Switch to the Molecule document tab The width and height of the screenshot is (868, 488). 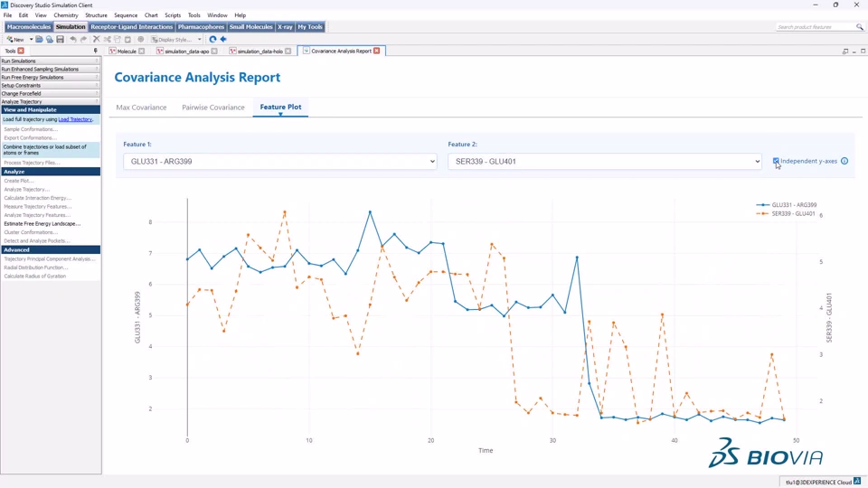tap(127, 51)
